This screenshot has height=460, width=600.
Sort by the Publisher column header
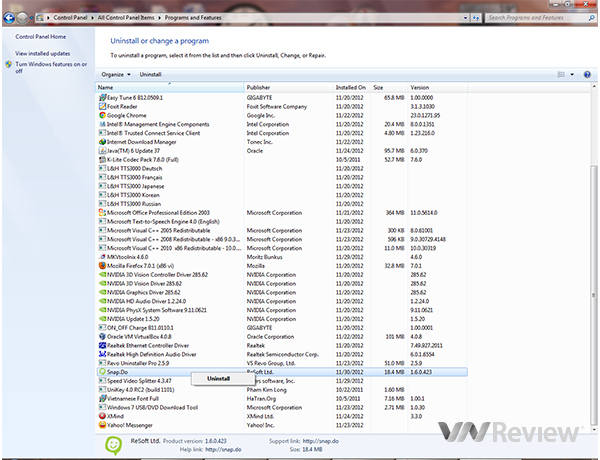(289, 87)
